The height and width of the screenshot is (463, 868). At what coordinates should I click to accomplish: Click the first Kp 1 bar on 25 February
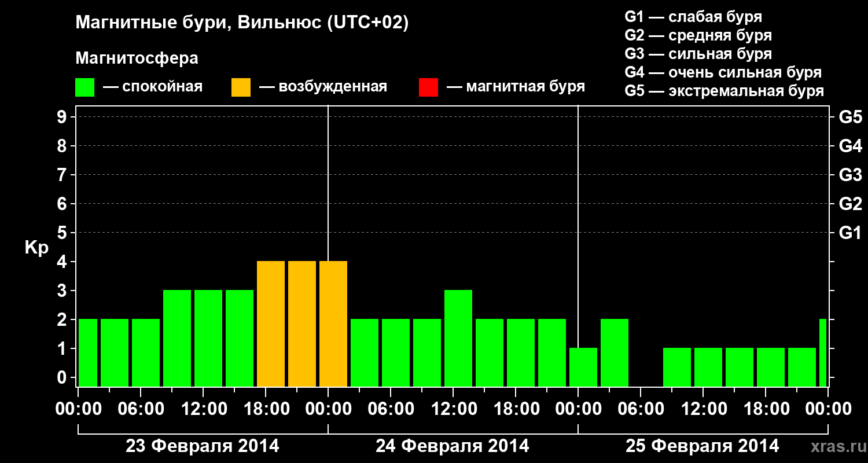pos(583,368)
